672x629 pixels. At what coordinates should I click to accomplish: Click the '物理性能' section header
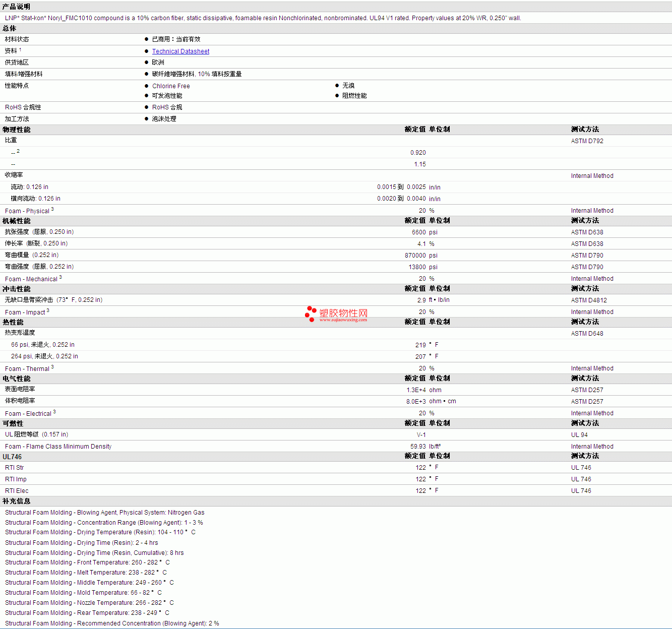17,130
